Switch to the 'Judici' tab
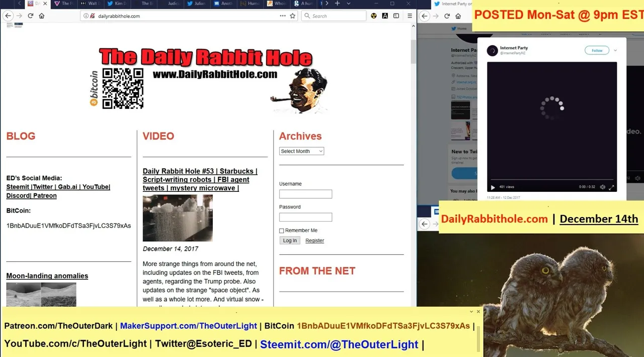 coord(172,4)
